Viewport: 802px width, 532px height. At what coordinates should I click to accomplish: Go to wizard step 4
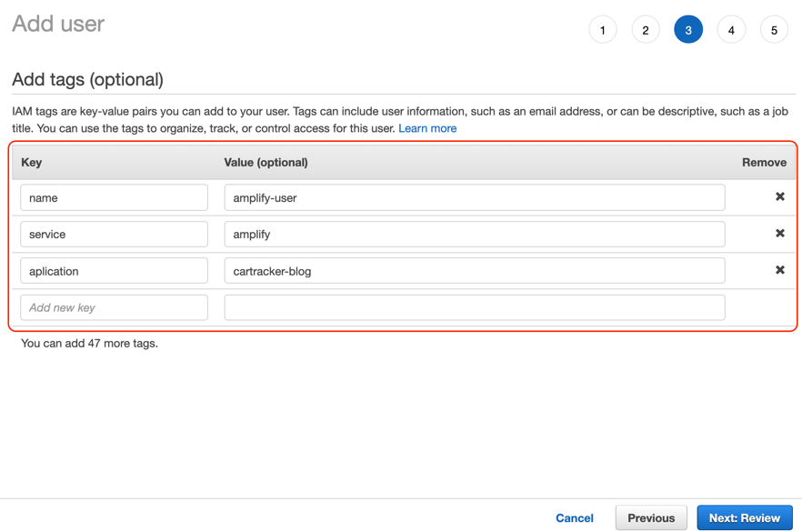point(731,30)
